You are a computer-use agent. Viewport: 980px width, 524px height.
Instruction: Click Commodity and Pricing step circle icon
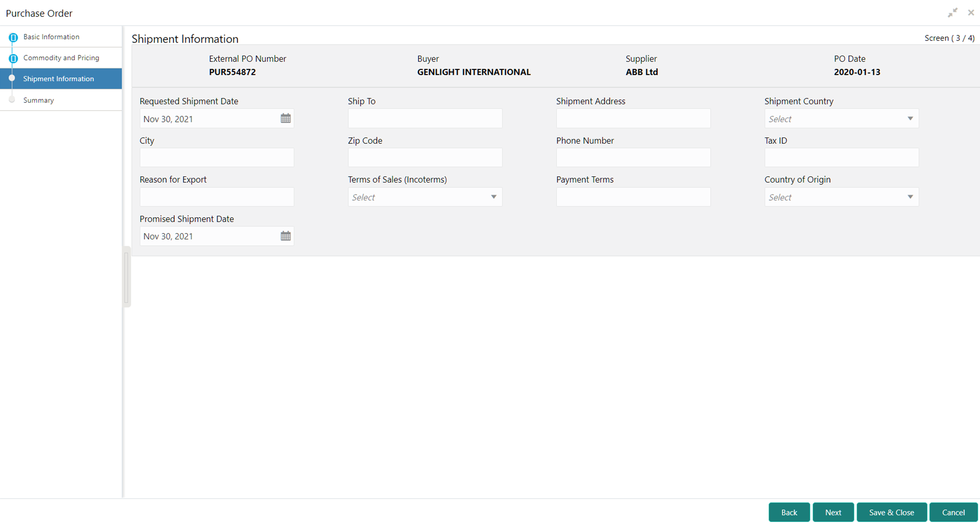pos(13,58)
